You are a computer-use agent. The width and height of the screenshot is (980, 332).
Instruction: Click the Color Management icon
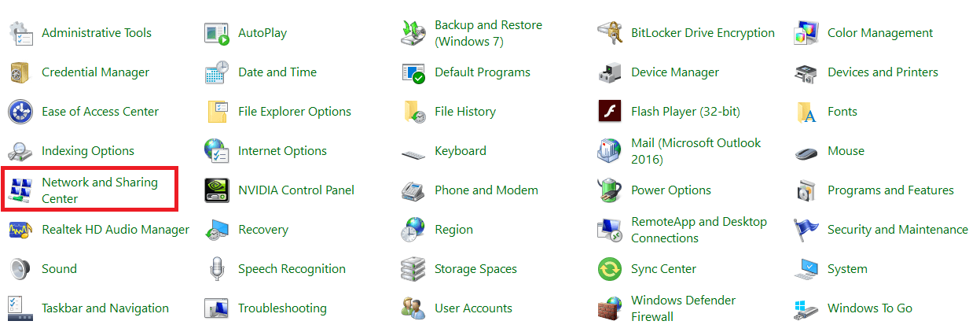(x=806, y=33)
